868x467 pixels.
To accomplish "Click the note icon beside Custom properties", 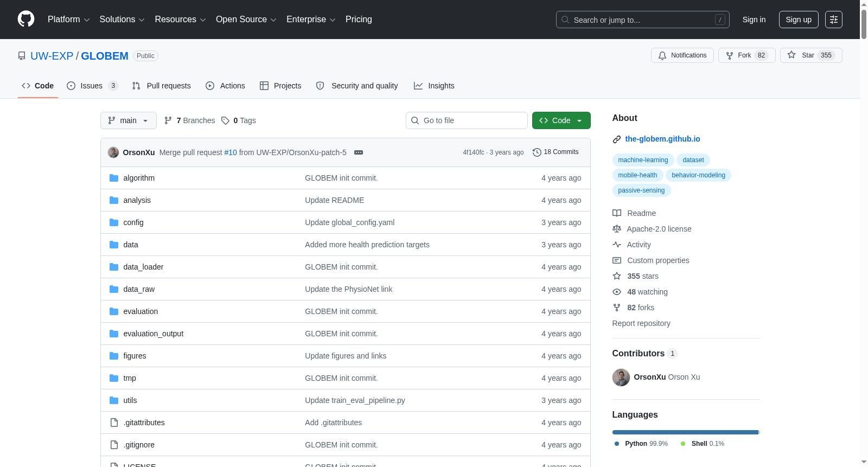I will pos(617,260).
